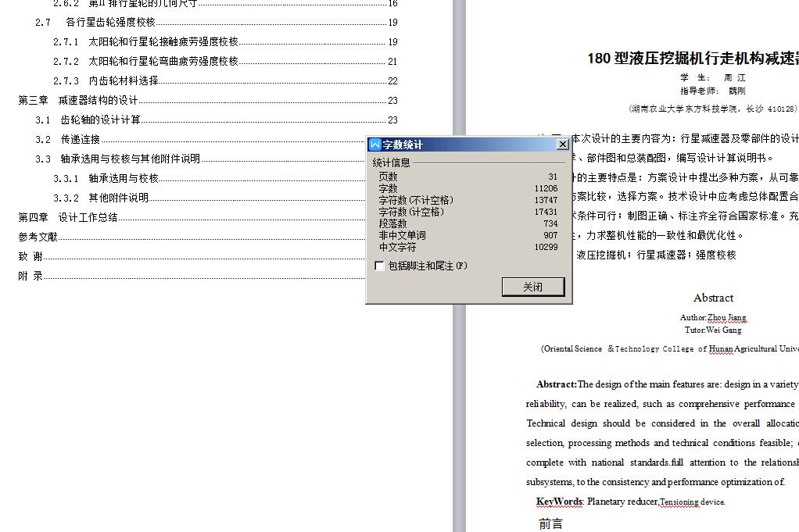Jump to 第三章 减速器结构的设计 entry

(208, 100)
